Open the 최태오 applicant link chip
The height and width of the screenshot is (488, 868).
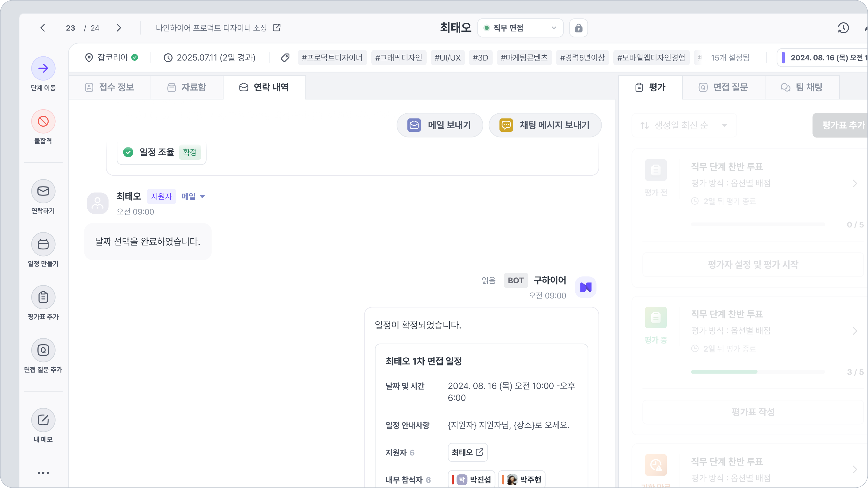coord(467,452)
